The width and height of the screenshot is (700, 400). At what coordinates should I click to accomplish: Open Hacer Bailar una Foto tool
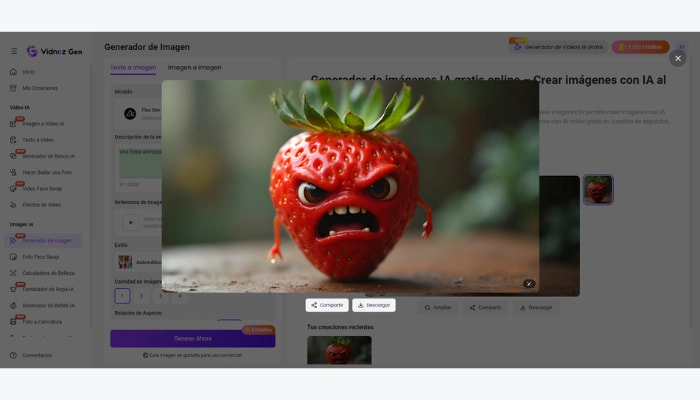47,172
